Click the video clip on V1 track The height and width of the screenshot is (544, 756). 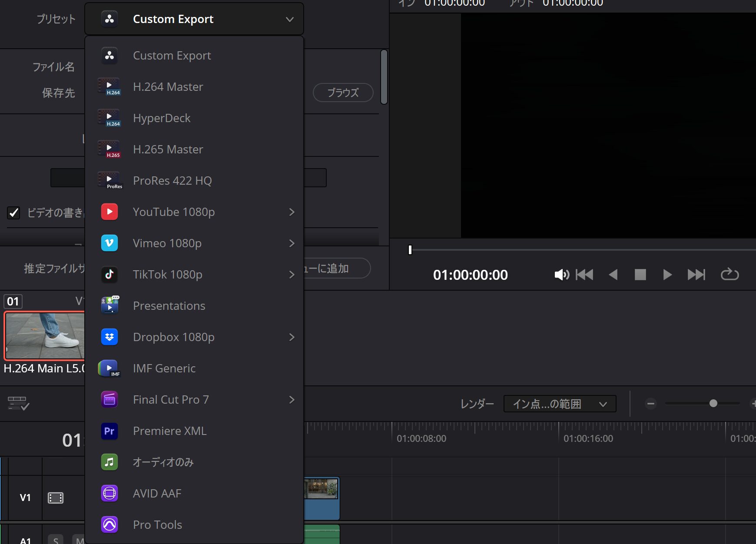322,498
